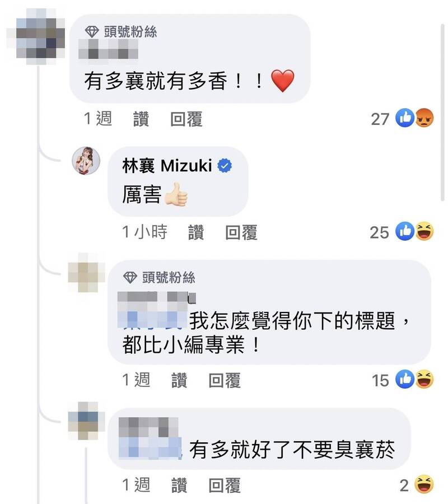The width and height of the screenshot is (448, 504).
Task: Click the angry reaction icon on the first comment
Action: pos(424,118)
